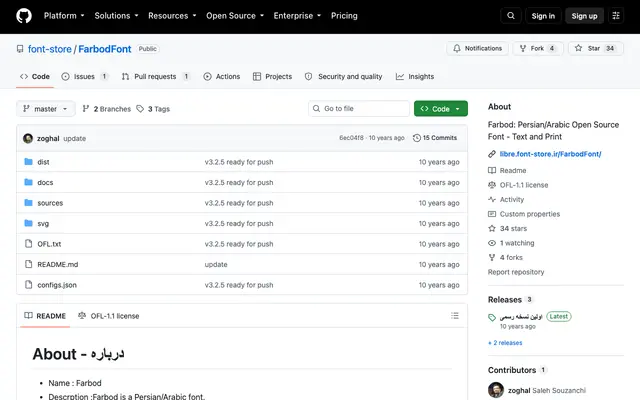The image size is (640, 400).
Task: Click the zoghal contributor avatar
Action: [496, 390]
